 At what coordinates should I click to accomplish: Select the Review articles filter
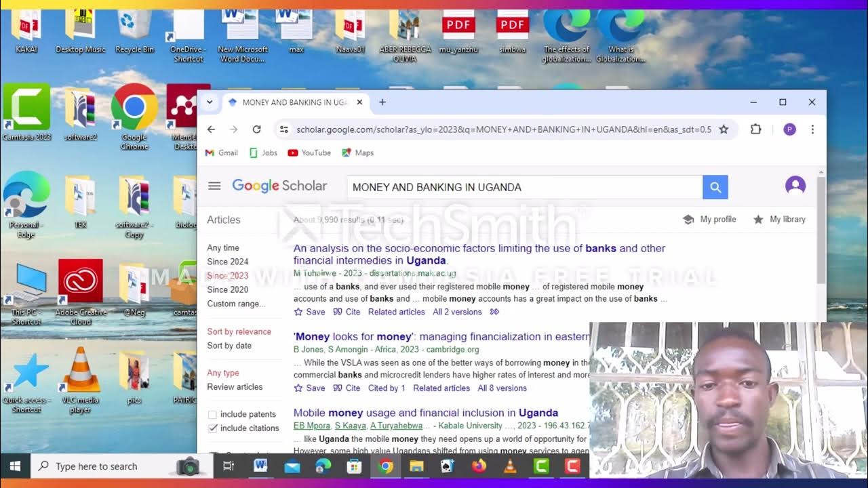pos(235,387)
